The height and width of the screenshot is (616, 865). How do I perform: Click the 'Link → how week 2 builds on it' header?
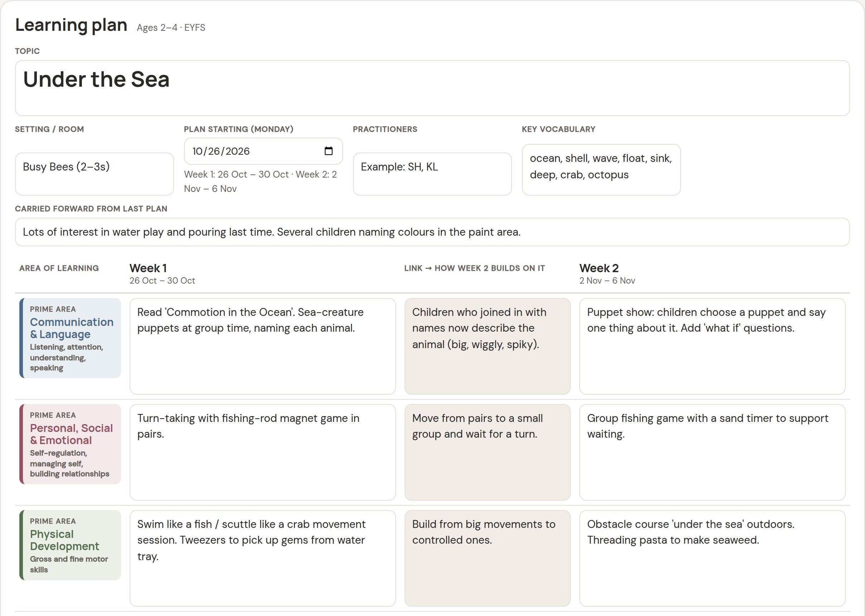(x=474, y=268)
